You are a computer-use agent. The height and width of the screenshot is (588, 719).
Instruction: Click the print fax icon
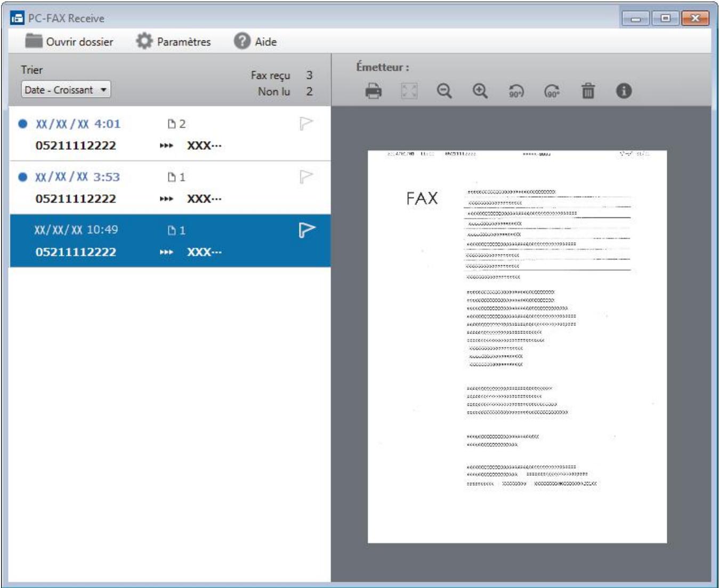pyautogui.click(x=374, y=91)
